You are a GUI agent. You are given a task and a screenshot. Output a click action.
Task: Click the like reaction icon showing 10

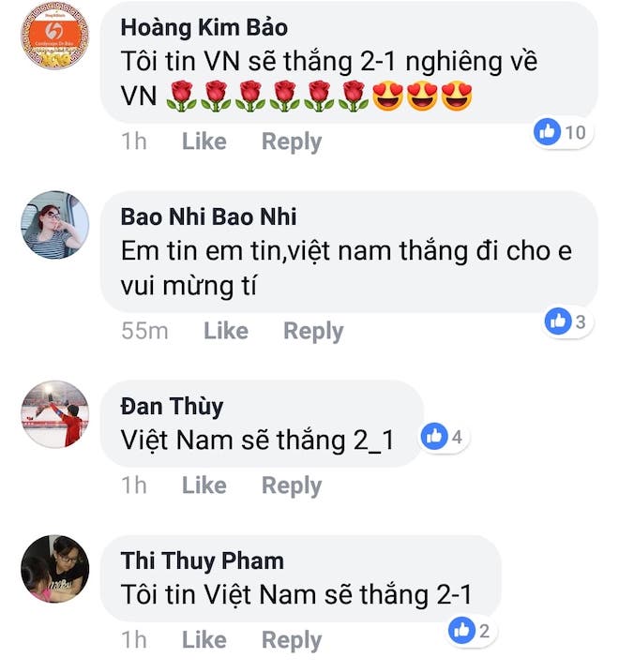547,131
